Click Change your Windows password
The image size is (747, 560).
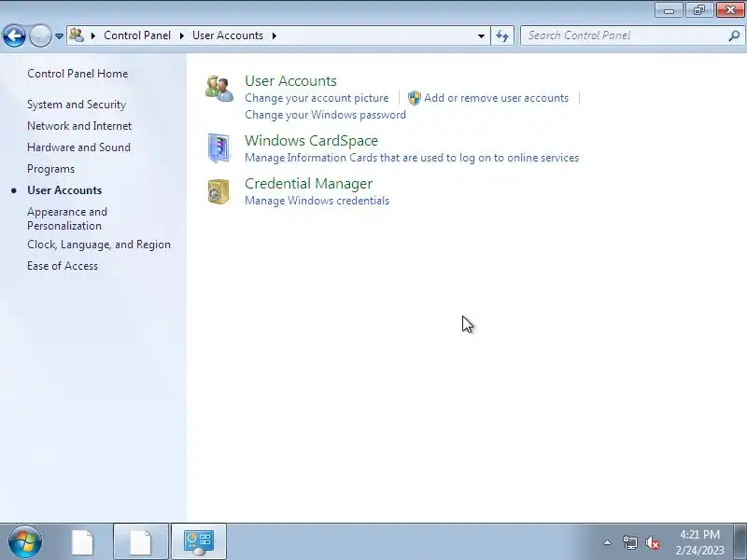325,115
